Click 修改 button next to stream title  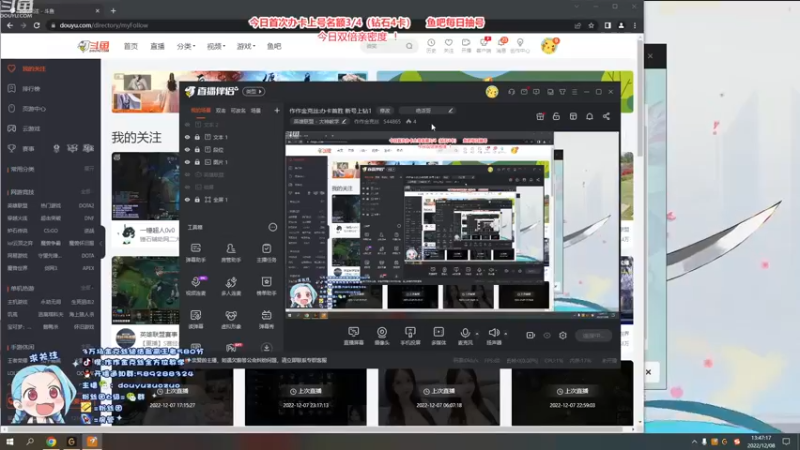click(385, 111)
